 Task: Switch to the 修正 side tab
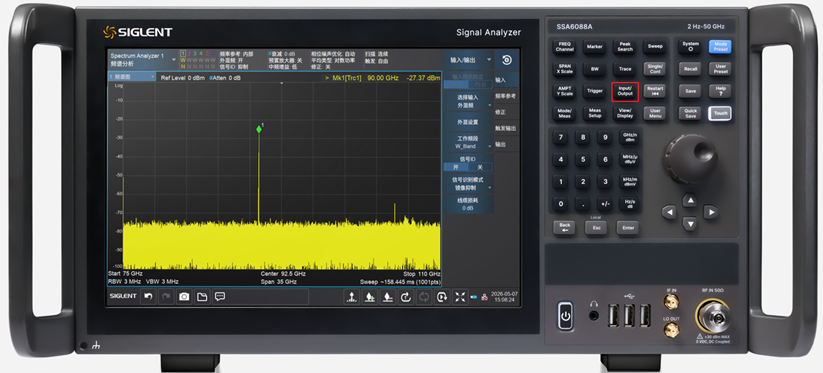507,112
